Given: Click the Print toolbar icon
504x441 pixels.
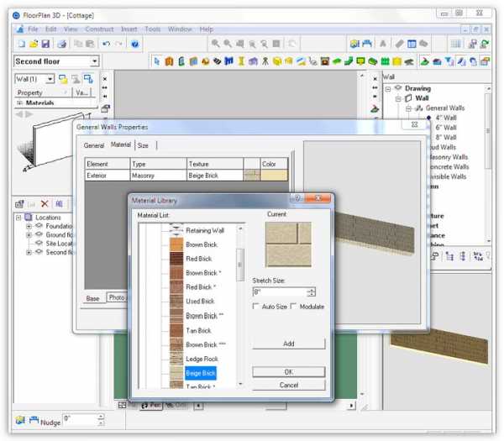Looking at the screenshot, I should [x=61, y=44].
